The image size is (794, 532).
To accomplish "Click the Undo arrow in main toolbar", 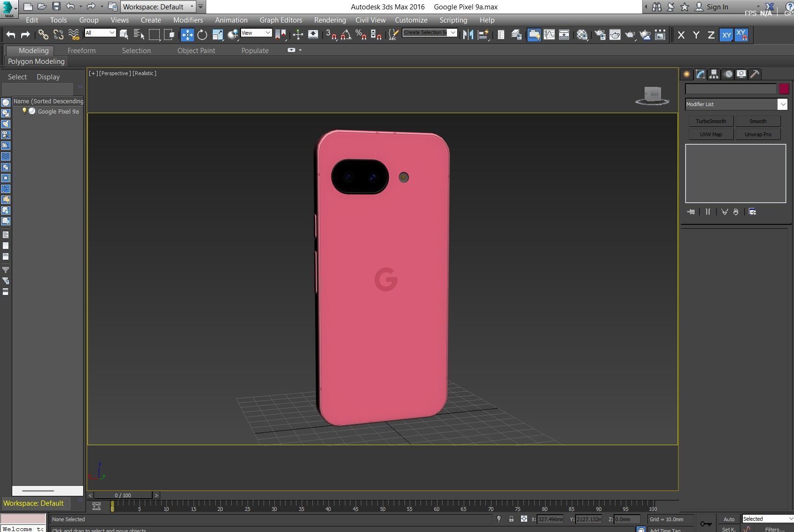I will (11, 34).
